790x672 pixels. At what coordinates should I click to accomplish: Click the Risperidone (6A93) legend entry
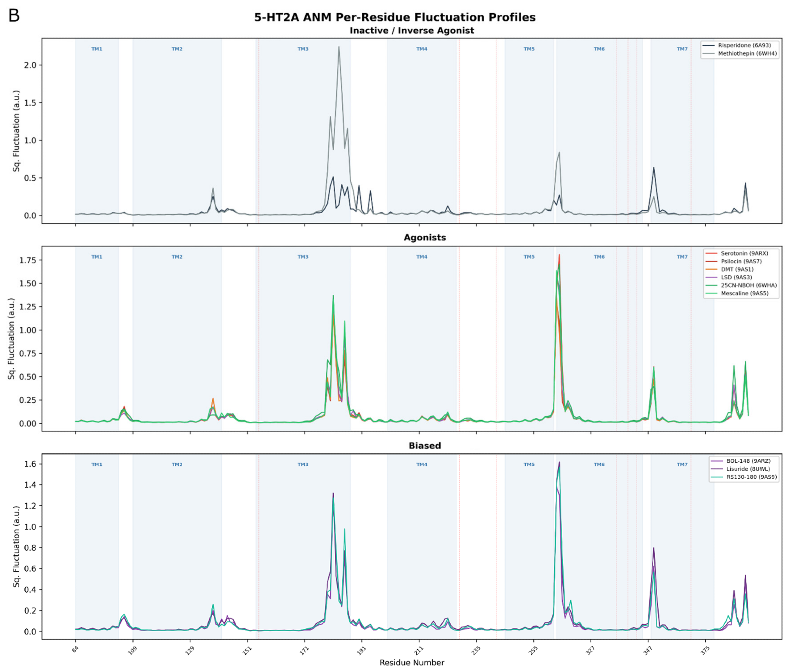[x=740, y=45]
